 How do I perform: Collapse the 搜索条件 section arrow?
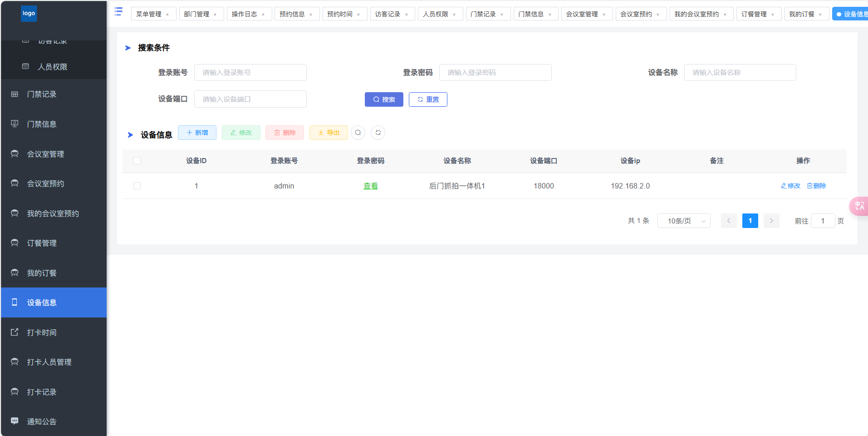click(128, 48)
